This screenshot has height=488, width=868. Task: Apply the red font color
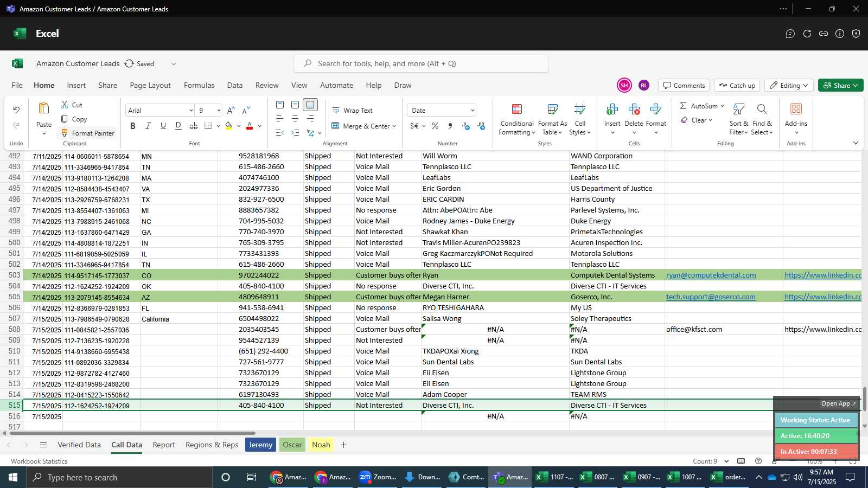250,126
